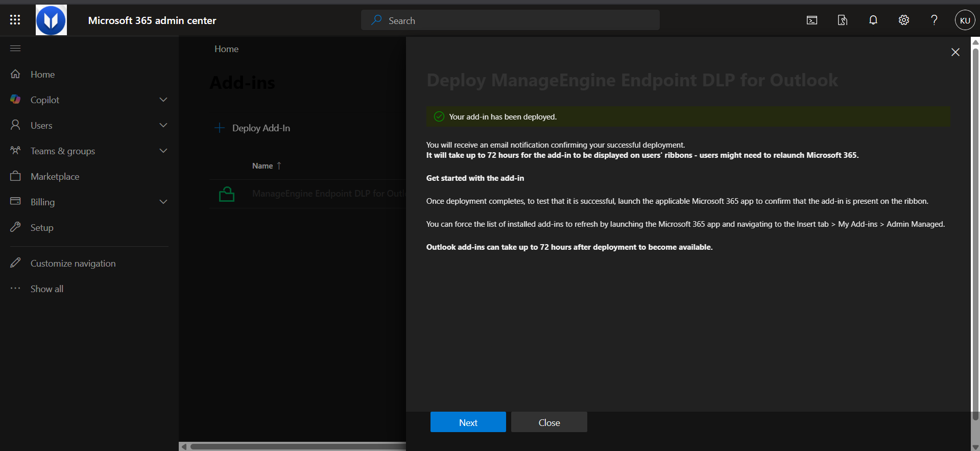Click the Billing card icon
980x451 pixels.
tap(15, 201)
